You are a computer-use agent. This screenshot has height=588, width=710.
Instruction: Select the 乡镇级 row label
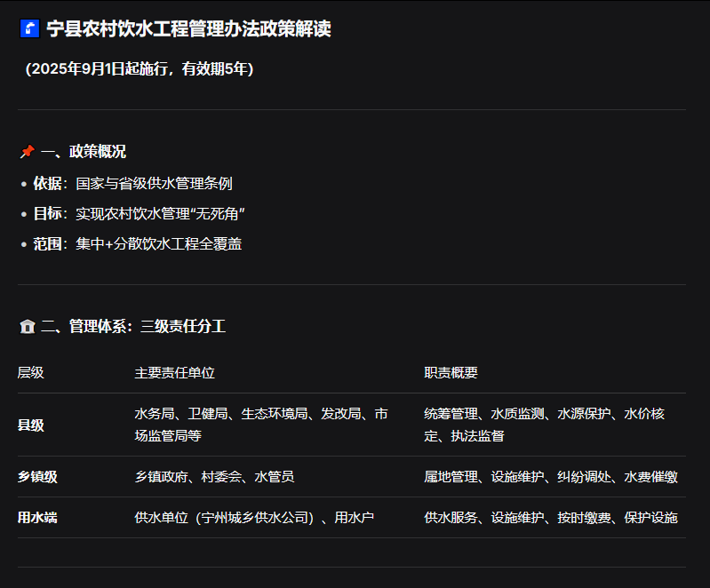37,477
